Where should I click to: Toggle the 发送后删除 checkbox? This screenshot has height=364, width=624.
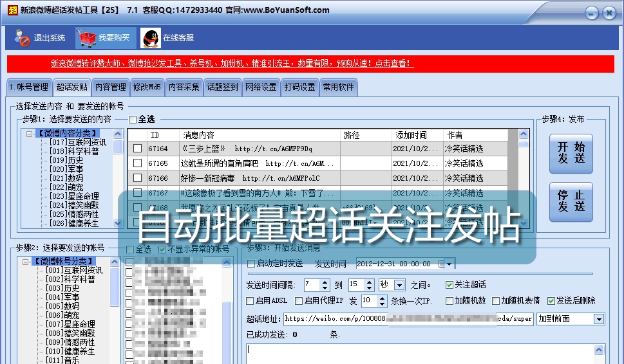point(551,301)
